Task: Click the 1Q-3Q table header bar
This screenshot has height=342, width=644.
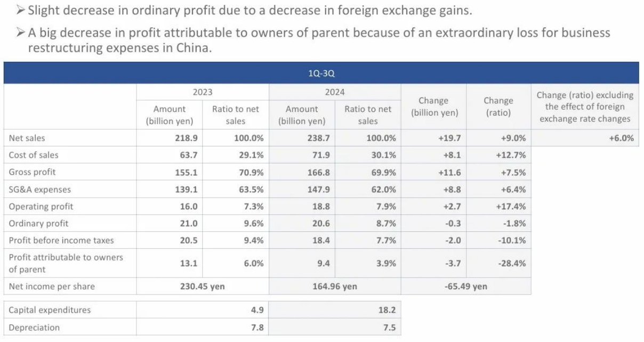Action: [321, 73]
